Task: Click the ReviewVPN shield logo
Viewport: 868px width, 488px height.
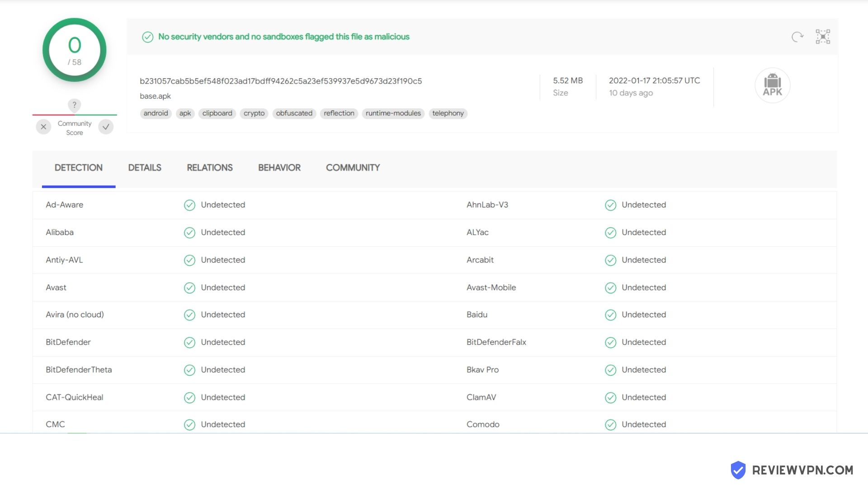Action: point(738,470)
